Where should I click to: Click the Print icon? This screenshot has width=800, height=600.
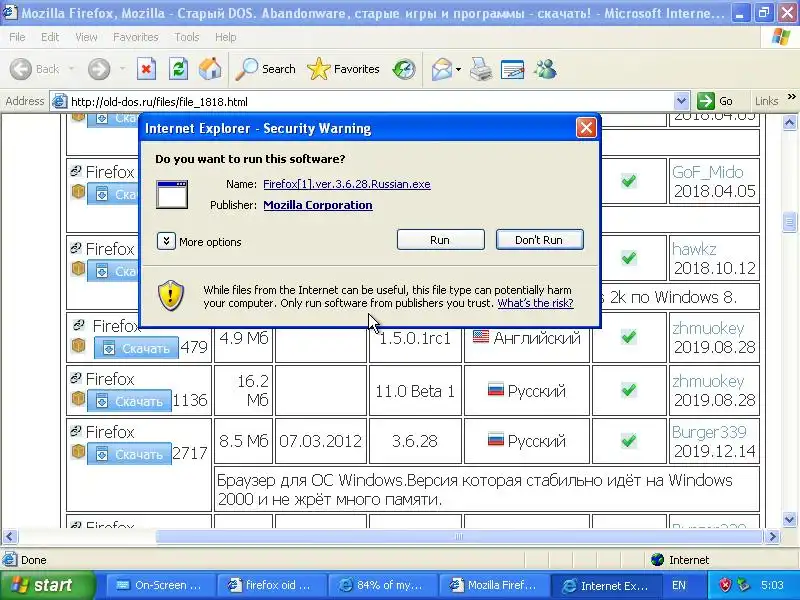click(481, 69)
